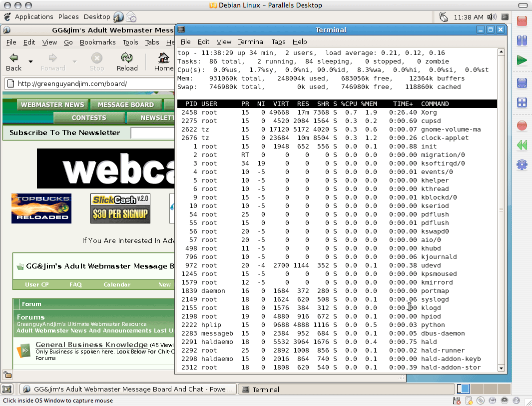Viewport: 532px width, 406px height.
Task: Pause the virtual machine using the sidebar
Action: pos(522,41)
